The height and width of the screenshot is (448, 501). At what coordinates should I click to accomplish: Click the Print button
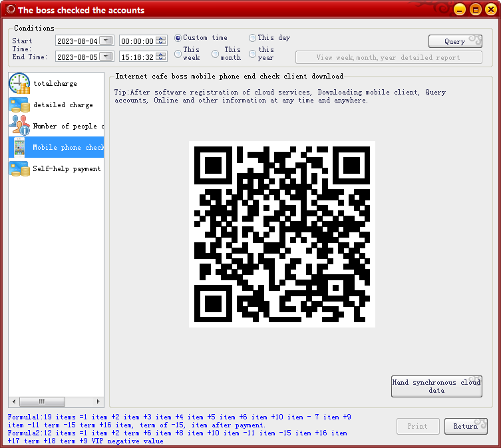point(418,426)
